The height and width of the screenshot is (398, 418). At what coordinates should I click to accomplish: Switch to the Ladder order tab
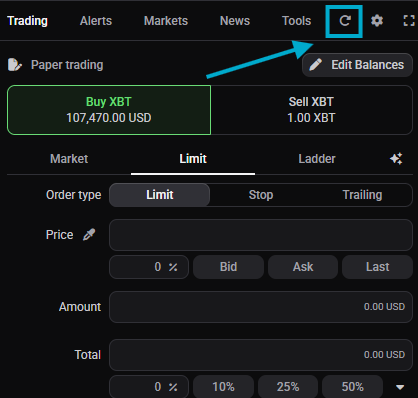coord(317,159)
